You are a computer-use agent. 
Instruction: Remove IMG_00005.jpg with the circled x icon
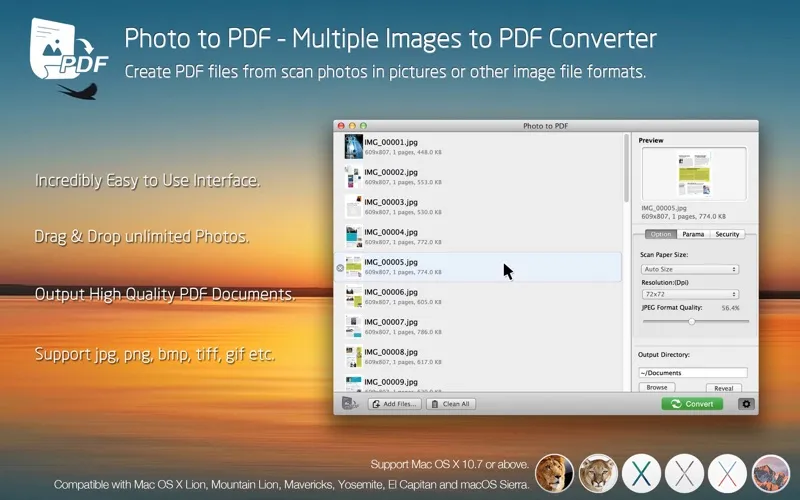[340, 268]
